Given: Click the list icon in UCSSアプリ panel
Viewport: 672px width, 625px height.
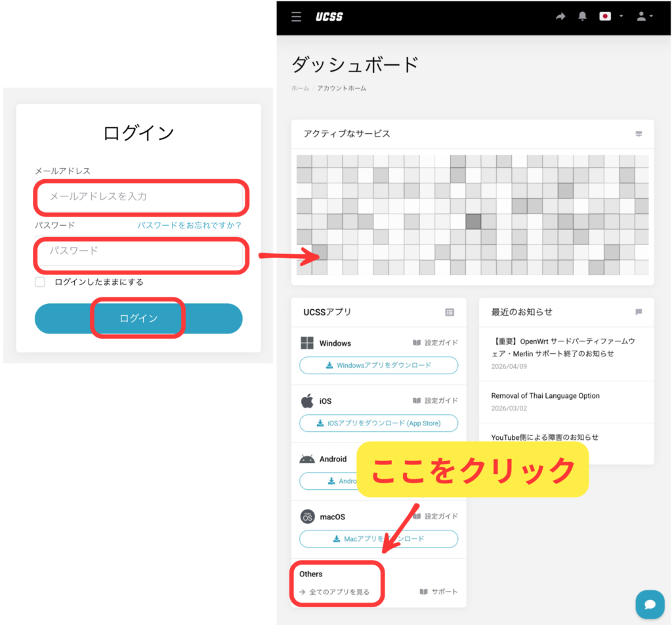Looking at the screenshot, I should pyautogui.click(x=450, y=312).
